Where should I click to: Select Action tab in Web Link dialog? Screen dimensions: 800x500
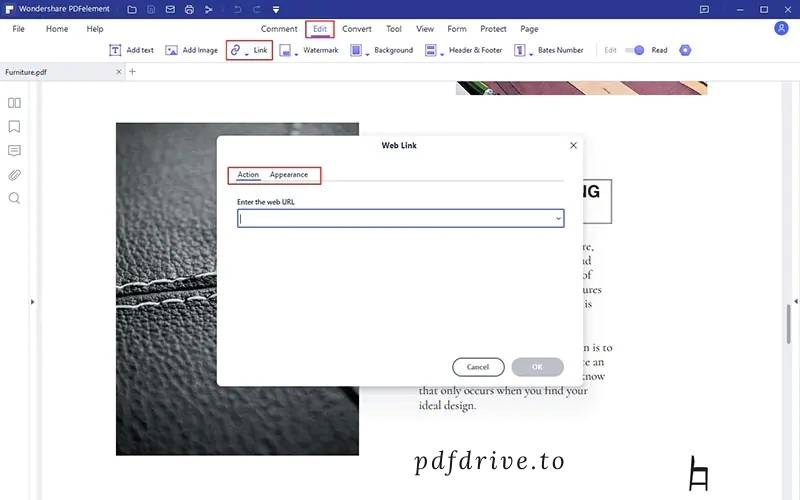248,174
